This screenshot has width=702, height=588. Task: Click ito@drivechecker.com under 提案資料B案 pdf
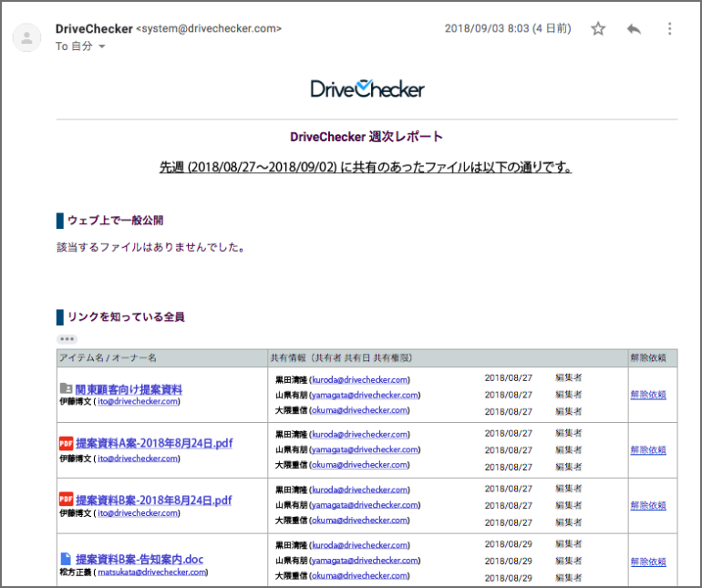138,512
